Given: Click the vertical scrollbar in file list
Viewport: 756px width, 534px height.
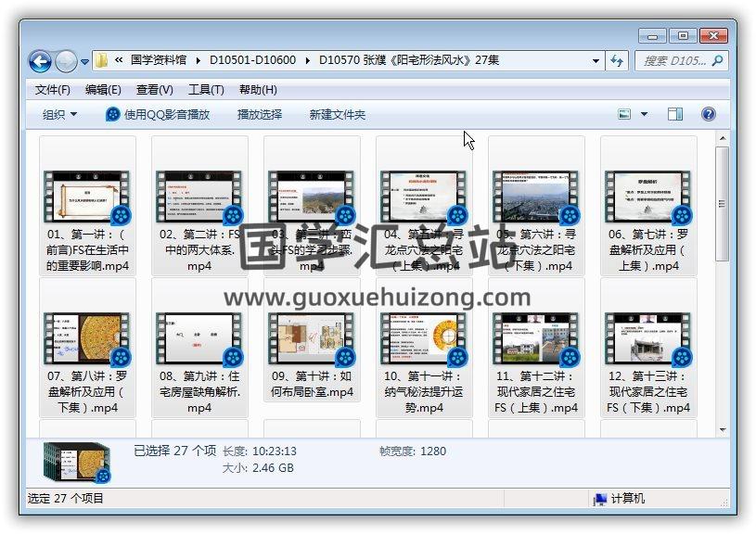Looking at the screenshot, I should click(x=724, y=278).
